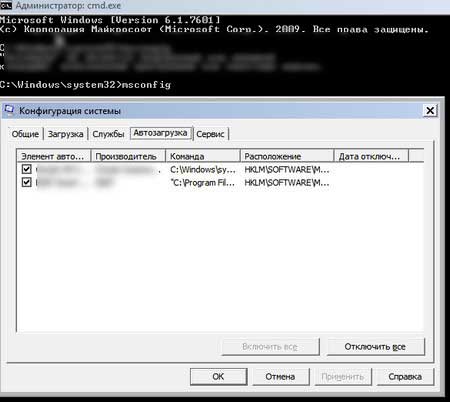
Task: Sort by the Производитель column header
Action: point(128,156)
